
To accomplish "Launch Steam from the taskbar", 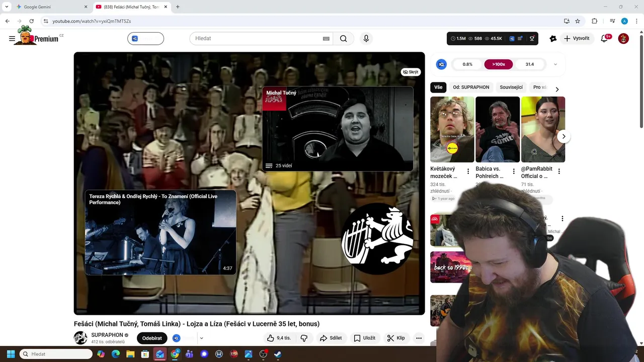I will coord(278,354).
